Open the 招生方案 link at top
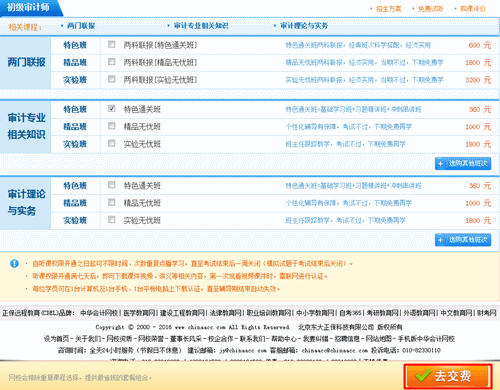The height and width of the screenshot is (390, 500). (389, 9)
